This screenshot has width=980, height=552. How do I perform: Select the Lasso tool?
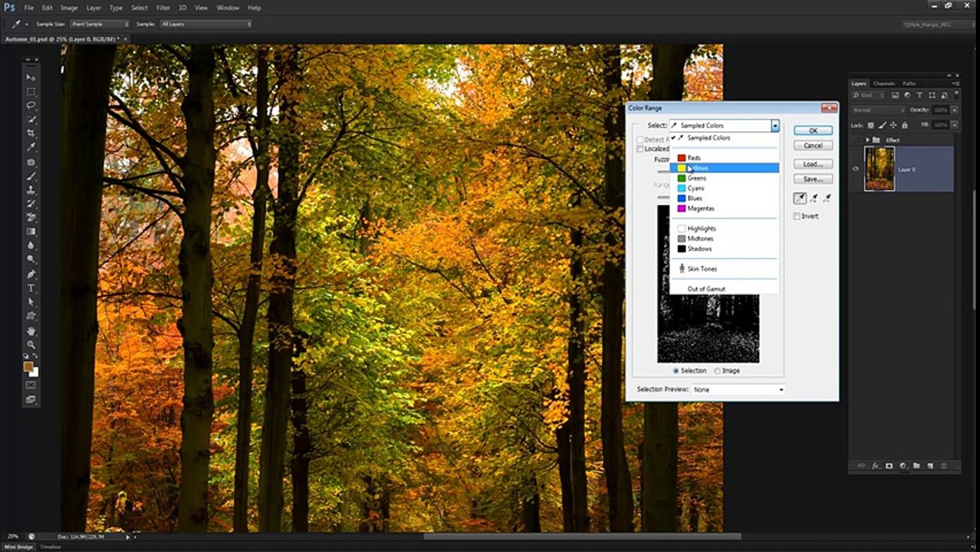coord(31,105)
